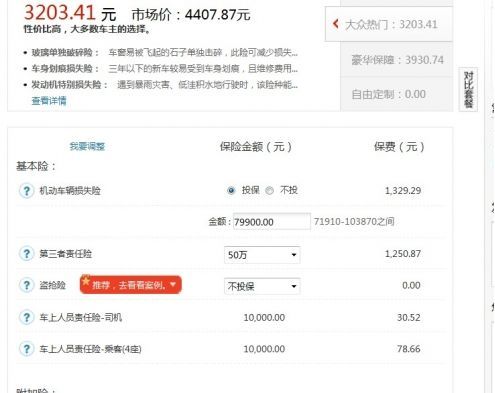The image size is (495, 393).
Task: Click 第三者责任险 row label
Action: pyautogui.click(x=66, y=254)
